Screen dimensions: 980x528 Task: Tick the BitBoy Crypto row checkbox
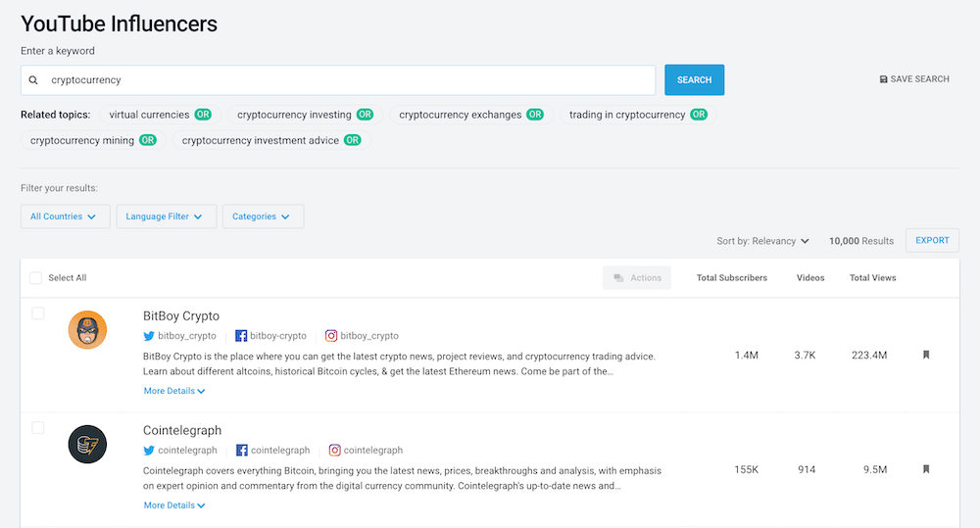[38, 313]
